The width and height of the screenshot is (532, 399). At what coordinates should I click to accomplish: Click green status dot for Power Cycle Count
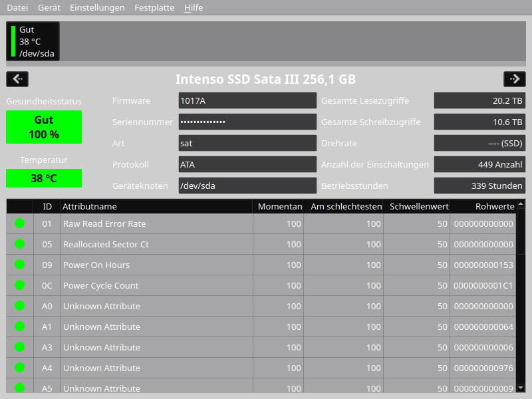pos(20,285)
